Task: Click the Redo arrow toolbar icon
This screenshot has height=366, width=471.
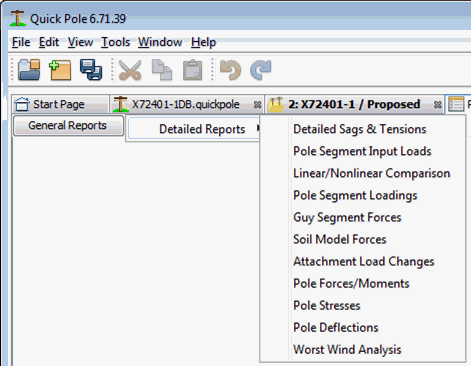Action: (261, 70)
